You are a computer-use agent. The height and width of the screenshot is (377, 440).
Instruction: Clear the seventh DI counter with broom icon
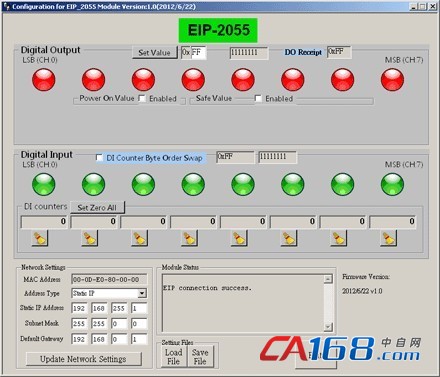coord(339,239)
